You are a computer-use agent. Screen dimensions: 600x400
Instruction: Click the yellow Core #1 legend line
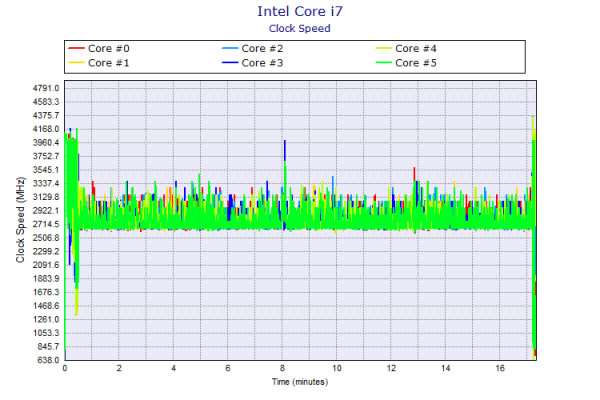[x=76, y=62]
